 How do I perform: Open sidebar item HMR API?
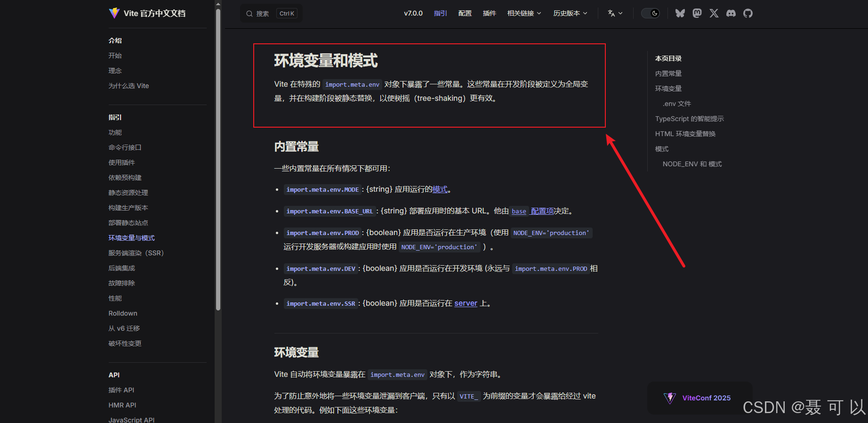(122, 405)
